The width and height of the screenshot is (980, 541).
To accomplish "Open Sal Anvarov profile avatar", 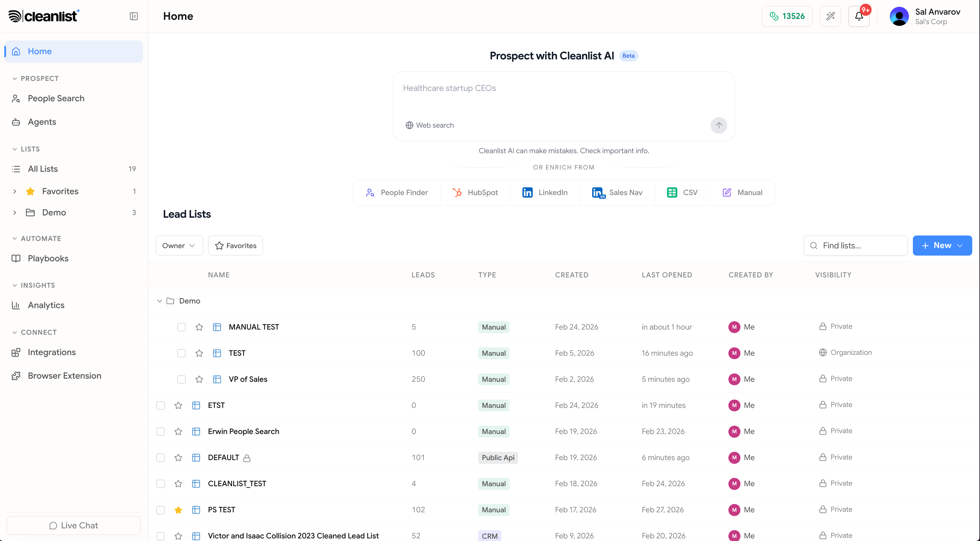I will pos(899,16).
